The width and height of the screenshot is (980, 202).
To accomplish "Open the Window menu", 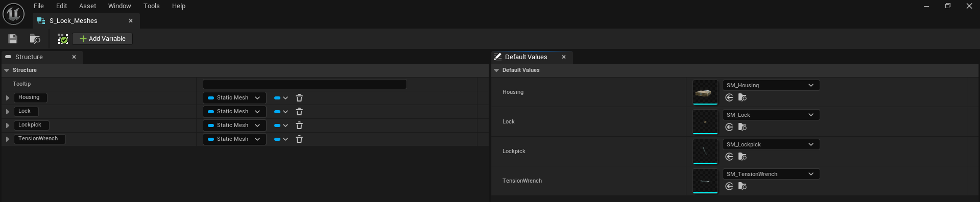I will [119, 6].
